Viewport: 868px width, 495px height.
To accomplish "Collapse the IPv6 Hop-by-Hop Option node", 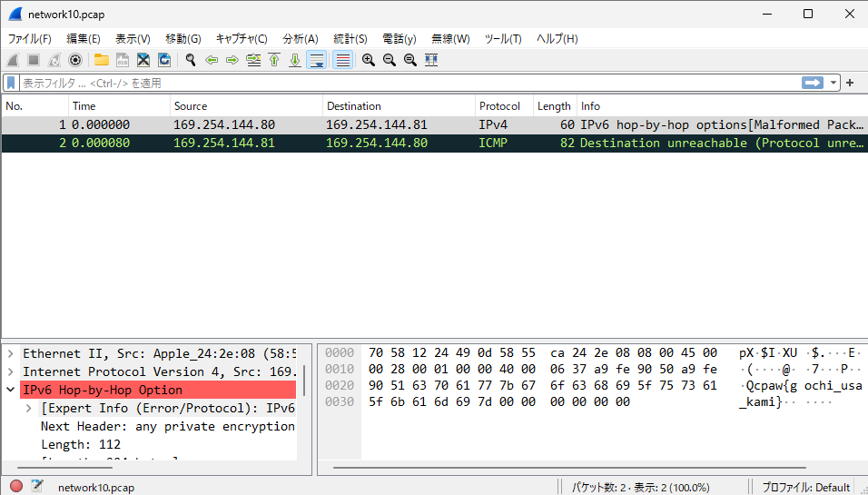I will coord(10,390).
